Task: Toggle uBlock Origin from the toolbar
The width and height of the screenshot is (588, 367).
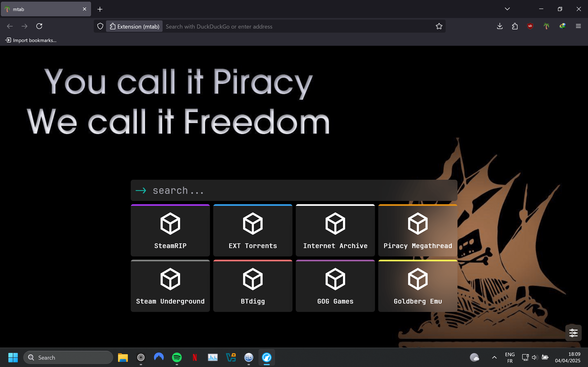Action: [x=530, y=26]
